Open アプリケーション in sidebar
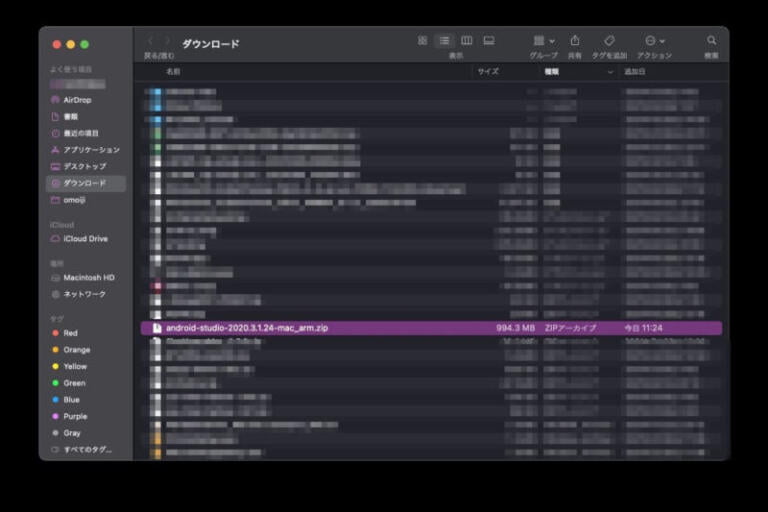This screenshot has width=768, height=512. [91, 150]
